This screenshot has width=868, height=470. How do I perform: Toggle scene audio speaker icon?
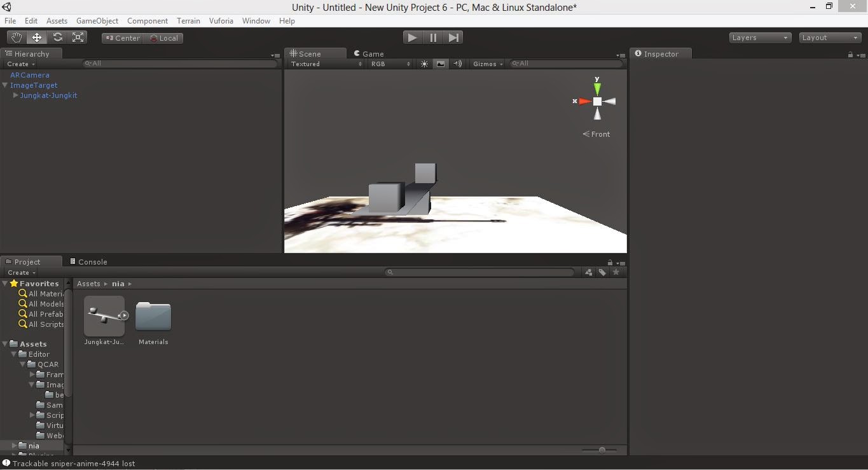pos(457,64)
